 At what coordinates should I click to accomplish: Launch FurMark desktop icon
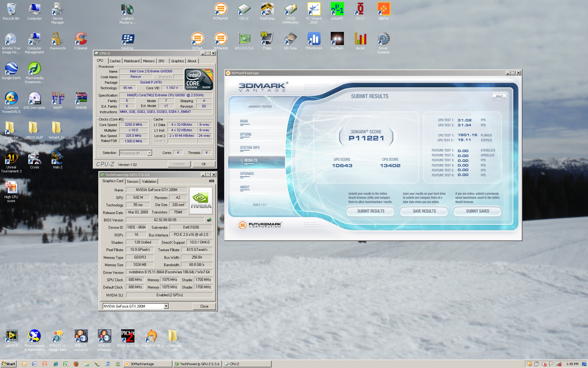tap(337, 41)
